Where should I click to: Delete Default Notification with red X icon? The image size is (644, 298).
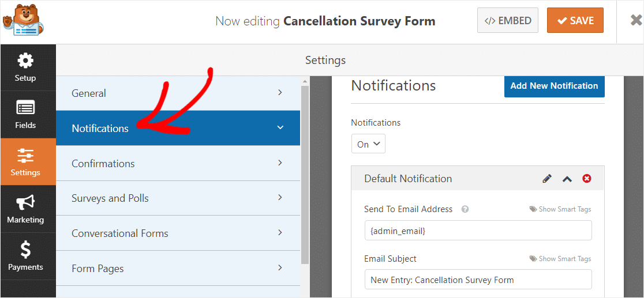click(x=587, y=179)
